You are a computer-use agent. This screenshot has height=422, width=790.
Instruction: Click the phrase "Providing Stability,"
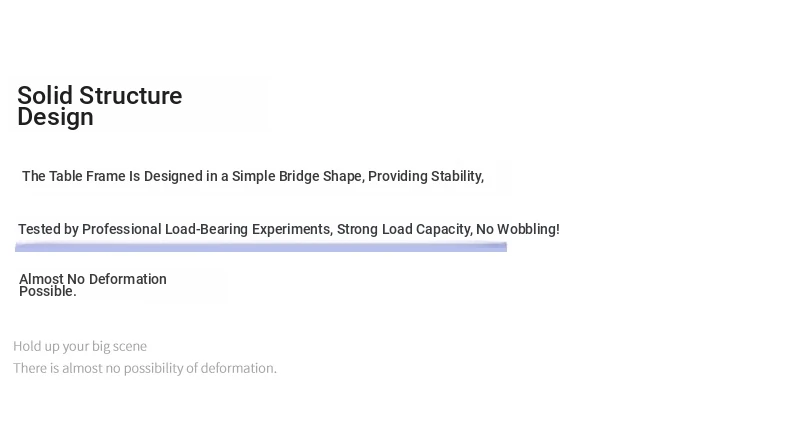pyautogui.click(x=426, y=176)
